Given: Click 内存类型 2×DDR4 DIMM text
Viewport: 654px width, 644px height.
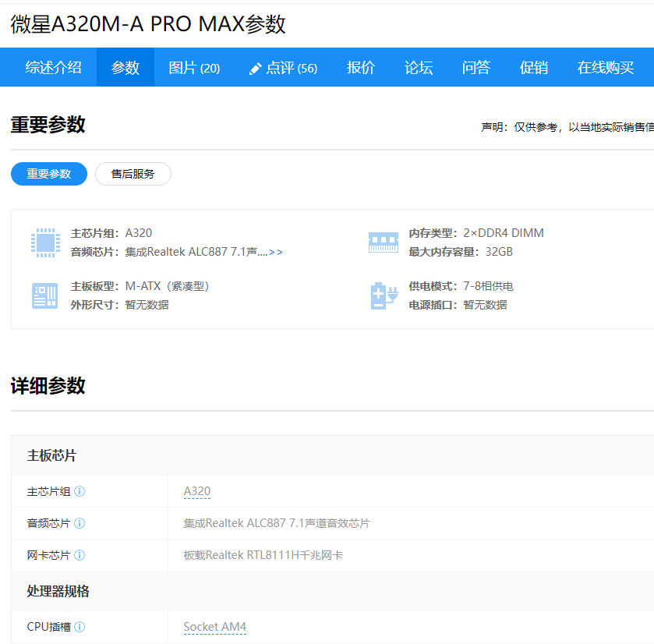Looking at the screenshot, I should tap(476, 233).
